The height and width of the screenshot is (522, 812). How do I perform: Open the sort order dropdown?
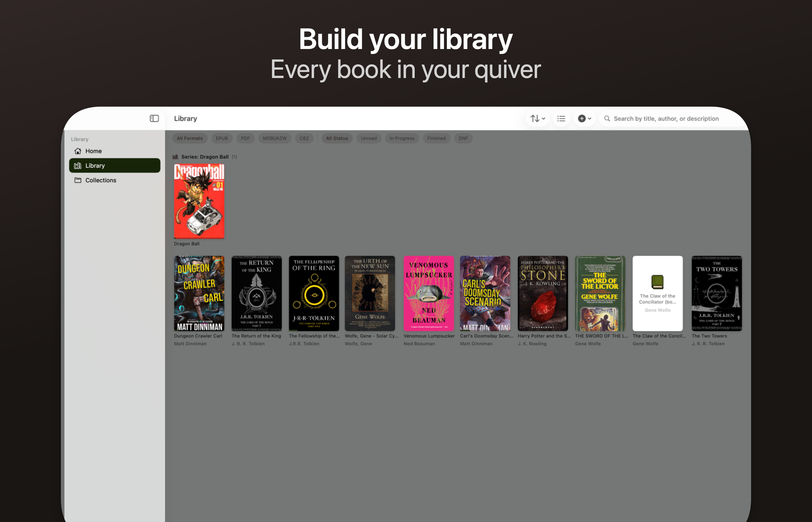click(537, 118)
